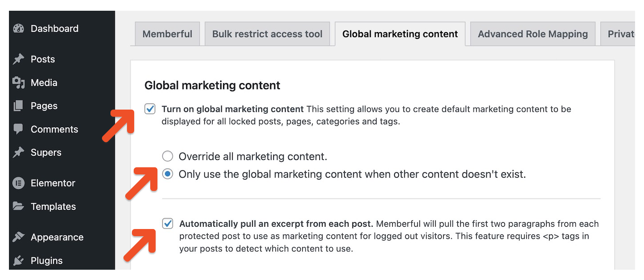Click the Elementor circle icon
644x280 pixels.
click(x=18, y=183)
